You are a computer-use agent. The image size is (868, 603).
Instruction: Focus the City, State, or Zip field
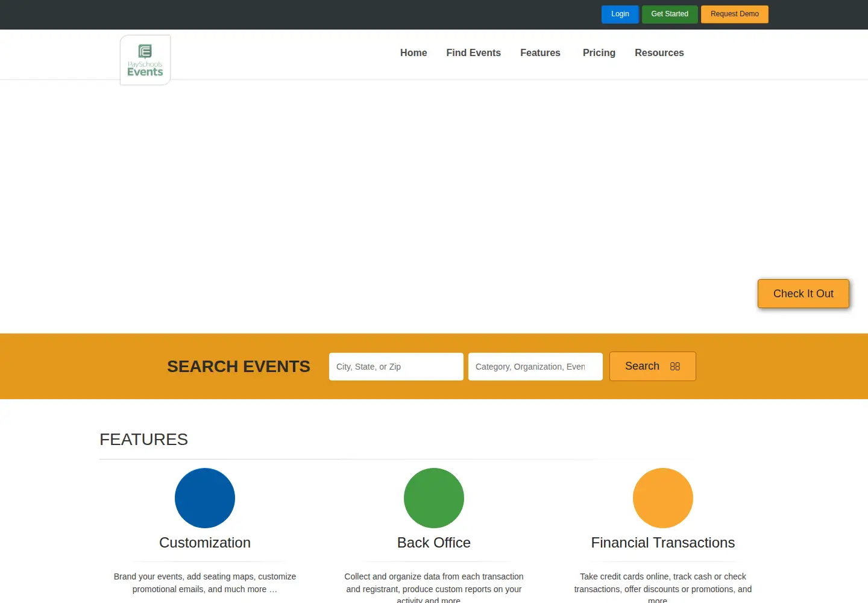click(396, 367)
